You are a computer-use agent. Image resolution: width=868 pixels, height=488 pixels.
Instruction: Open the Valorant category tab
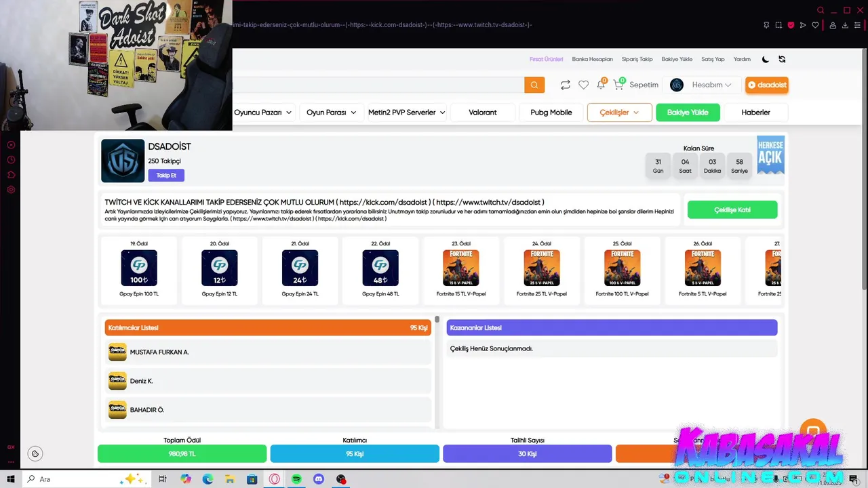[x=483, y=113]
